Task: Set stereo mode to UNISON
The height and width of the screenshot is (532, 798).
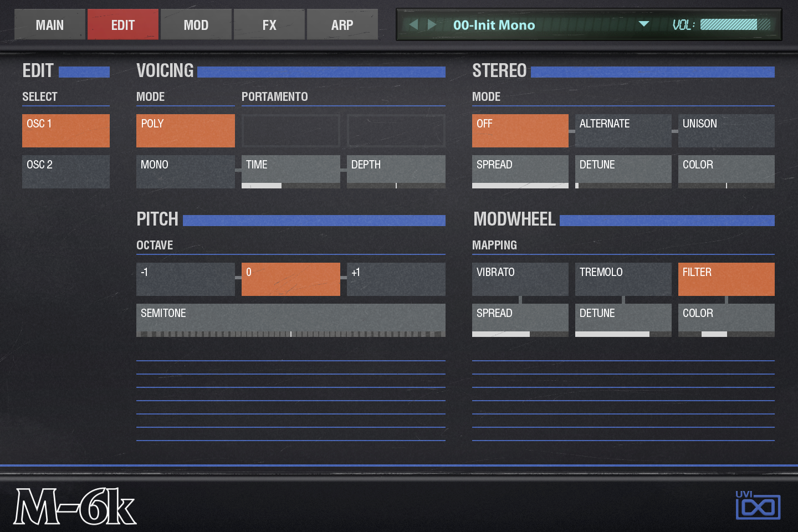Action: [727, 131]
